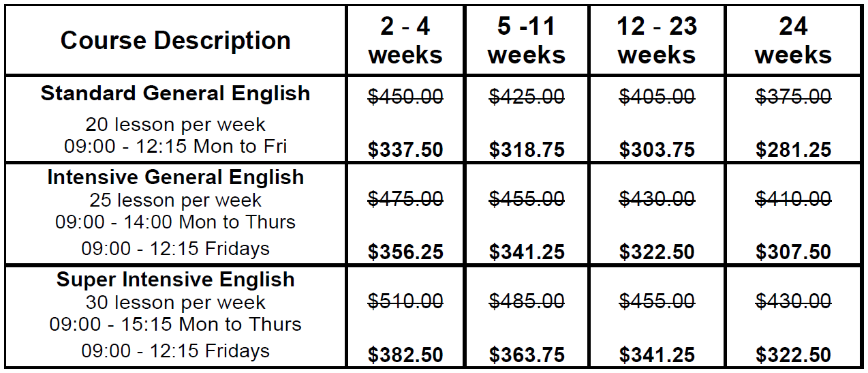Click the crossed-out $450.00 price
The image size is (868, 373).
(x=405, y=97)
